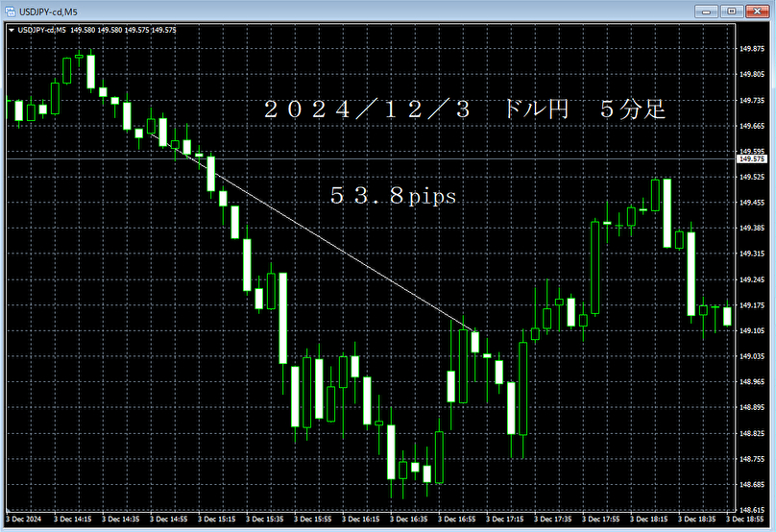
Task: Click the 149.105 price scale label
Action: [x=752, y=330]
